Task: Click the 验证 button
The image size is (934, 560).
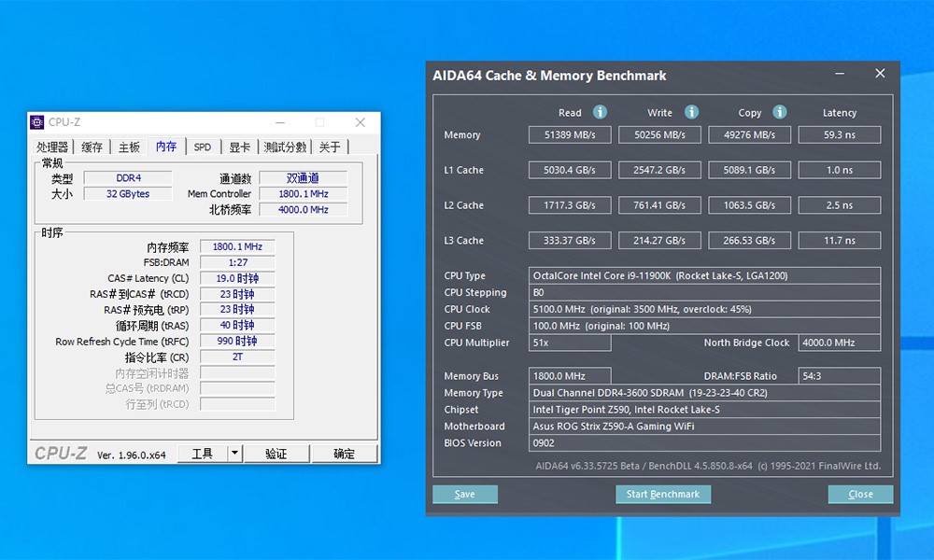Action: [276, 454]
